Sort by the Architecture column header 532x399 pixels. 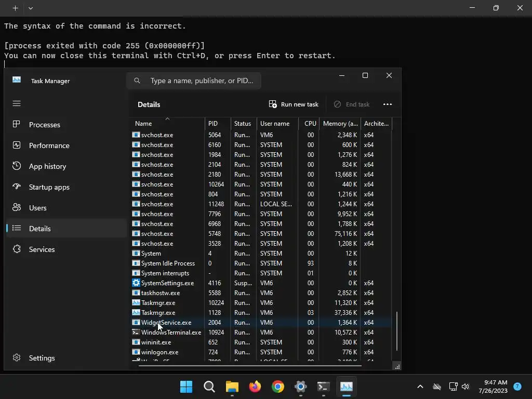click(376, 124)
